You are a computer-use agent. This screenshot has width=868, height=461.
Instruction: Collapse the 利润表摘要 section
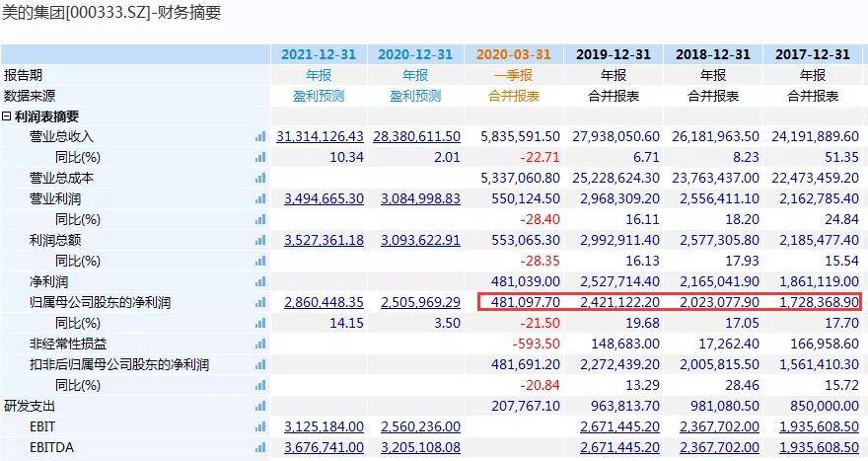7,116
